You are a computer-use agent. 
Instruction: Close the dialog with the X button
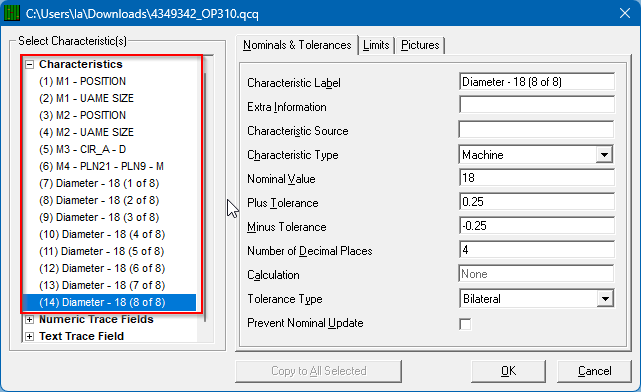tap(625, 13)
